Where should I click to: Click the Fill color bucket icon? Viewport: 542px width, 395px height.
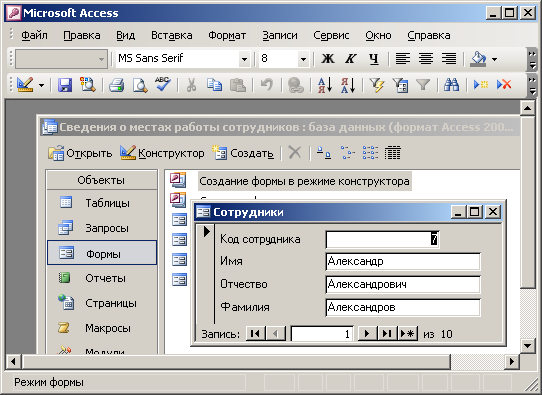coord(478,59)
